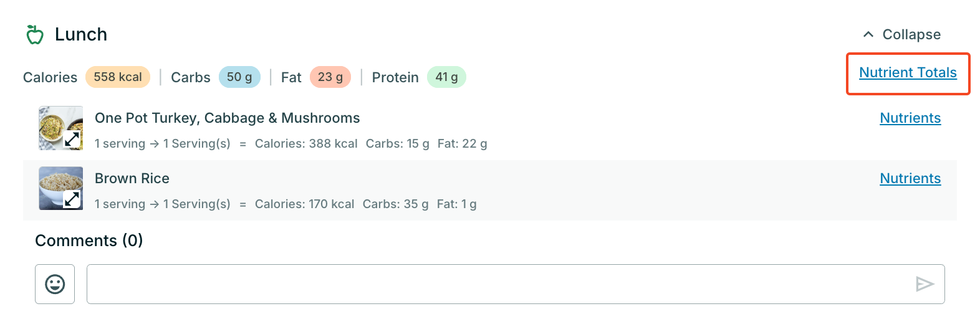This screenshot has width=980, height=324.
Task: Click the 558 kcal calories badge
Action: tap(118, 77)
